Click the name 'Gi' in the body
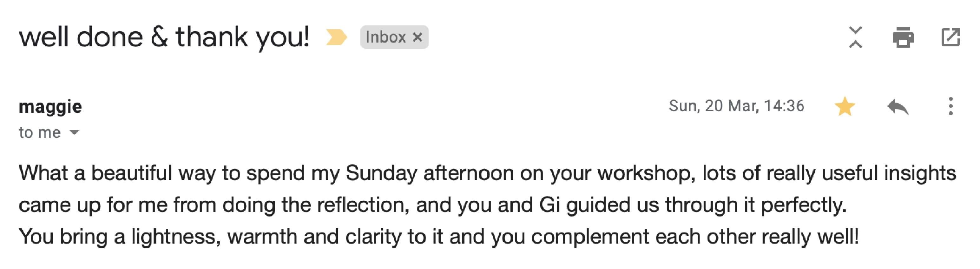Image resolution: width=980 pixels, height=269 pixels. coord(549,205)
